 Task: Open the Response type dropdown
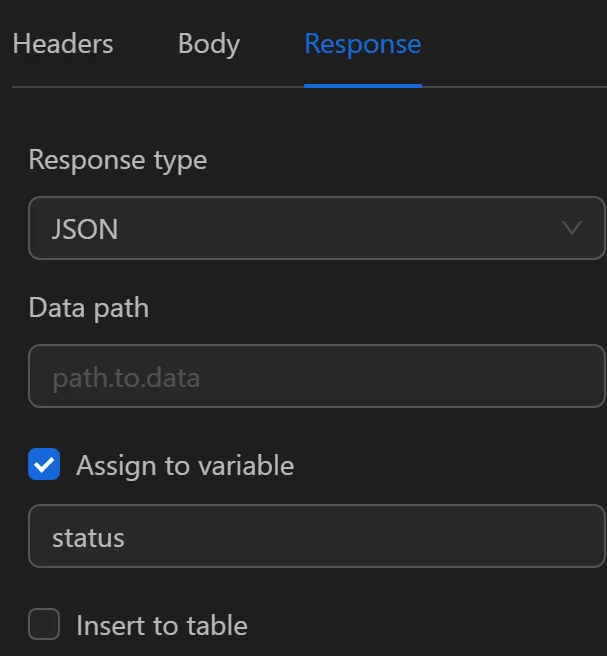[316, 228]
